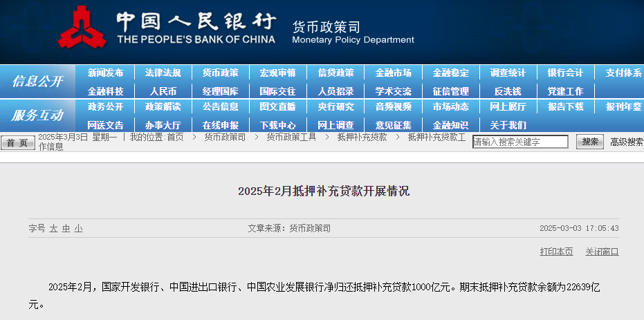The image size is (644, 320).
Task: Open 高级搜索 advanced search link
Action: (x=626, y=142)
